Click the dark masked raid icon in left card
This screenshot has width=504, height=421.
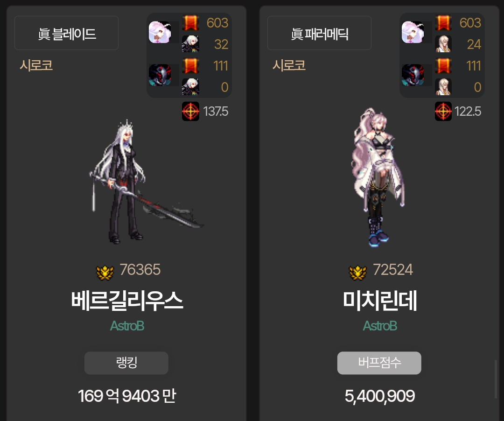tap(160, 75)
